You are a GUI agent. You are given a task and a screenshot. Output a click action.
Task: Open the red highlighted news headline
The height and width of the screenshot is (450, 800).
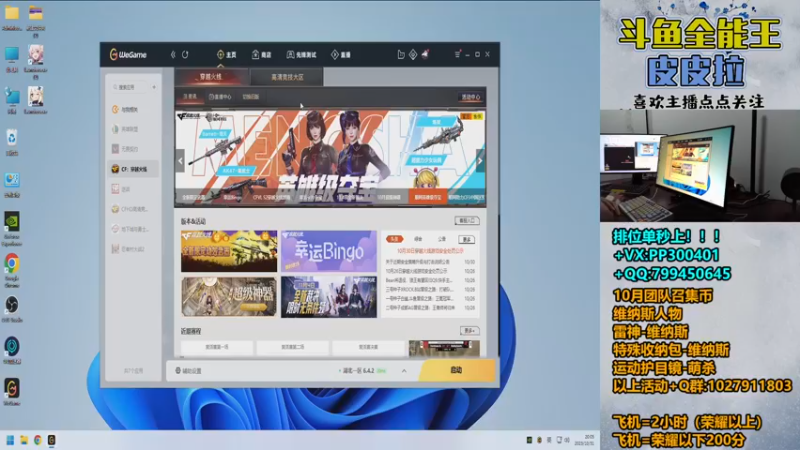pos(430,251)
